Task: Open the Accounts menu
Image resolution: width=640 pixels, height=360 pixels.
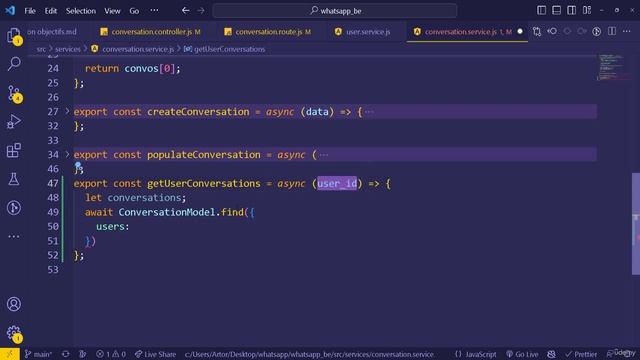Action: point(14,304)
